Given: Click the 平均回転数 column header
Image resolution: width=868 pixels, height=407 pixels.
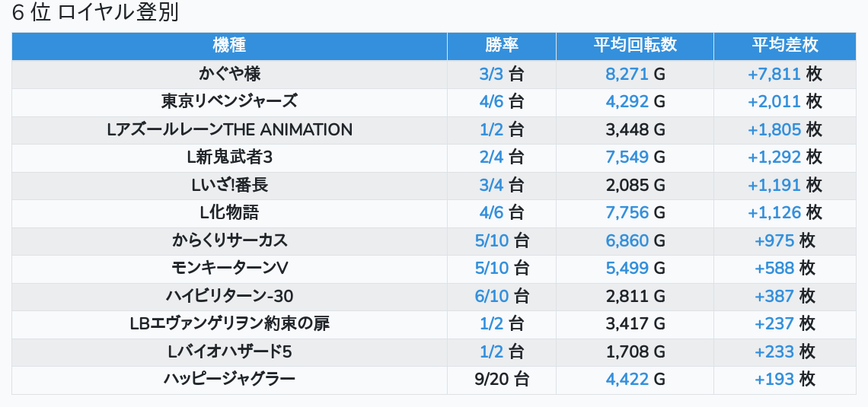Looking at the screenshot, I should point(635,46).
